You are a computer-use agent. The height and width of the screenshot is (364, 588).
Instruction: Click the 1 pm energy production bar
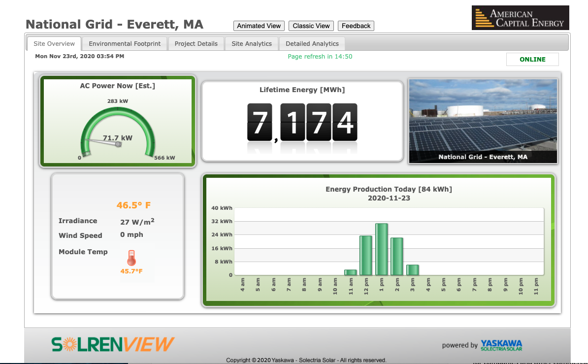click(x=381, y=249)
